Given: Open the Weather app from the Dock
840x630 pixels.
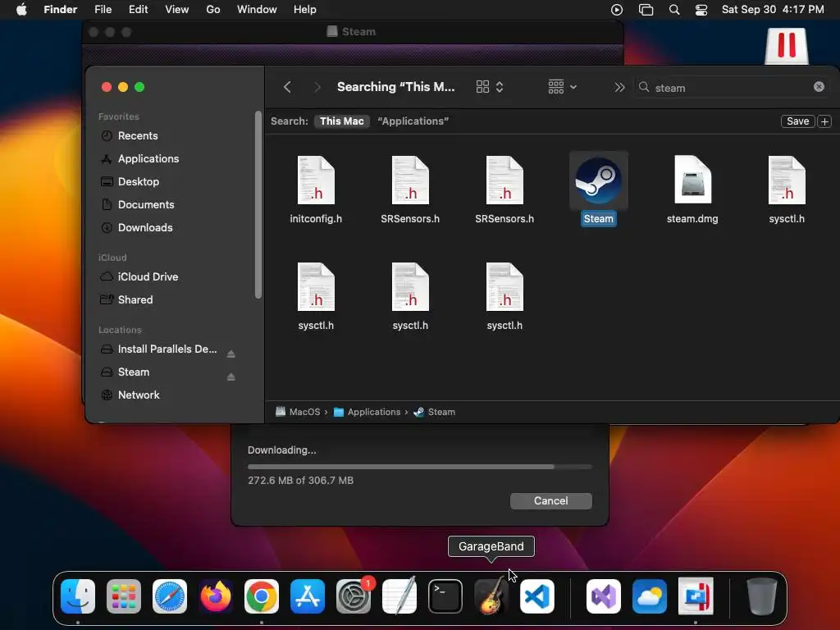Looking at the screenshot, I should coord(650,596).
